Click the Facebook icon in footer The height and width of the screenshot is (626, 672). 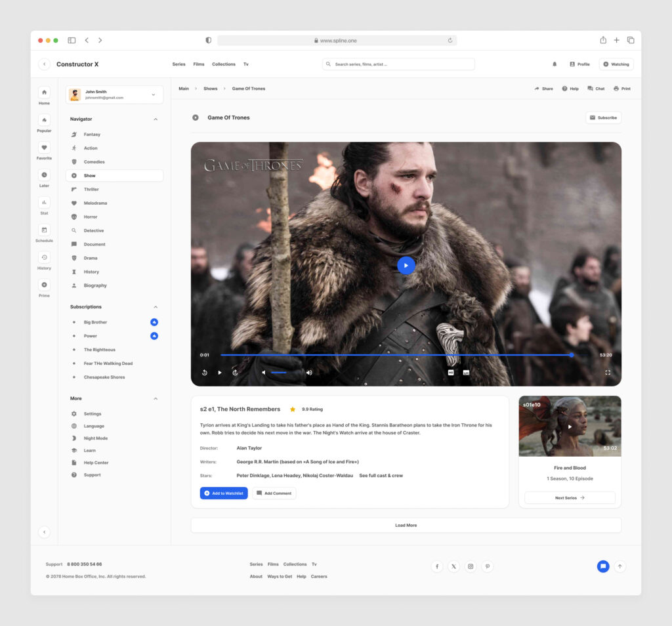pos(436,566)
